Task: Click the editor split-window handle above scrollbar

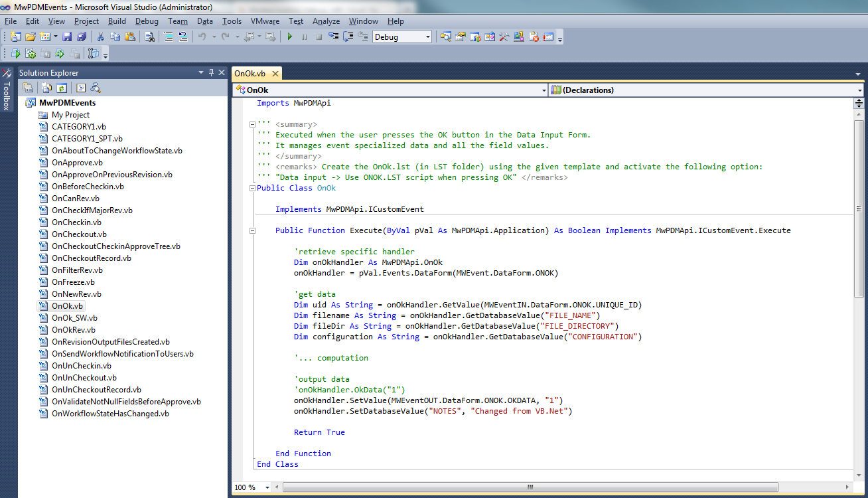Action: point(859,103)
